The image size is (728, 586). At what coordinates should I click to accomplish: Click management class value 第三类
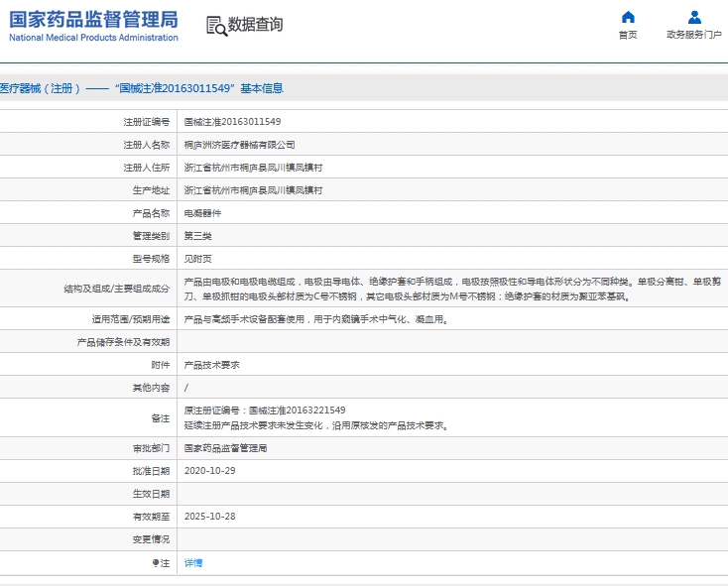click(x=197, y=236)
